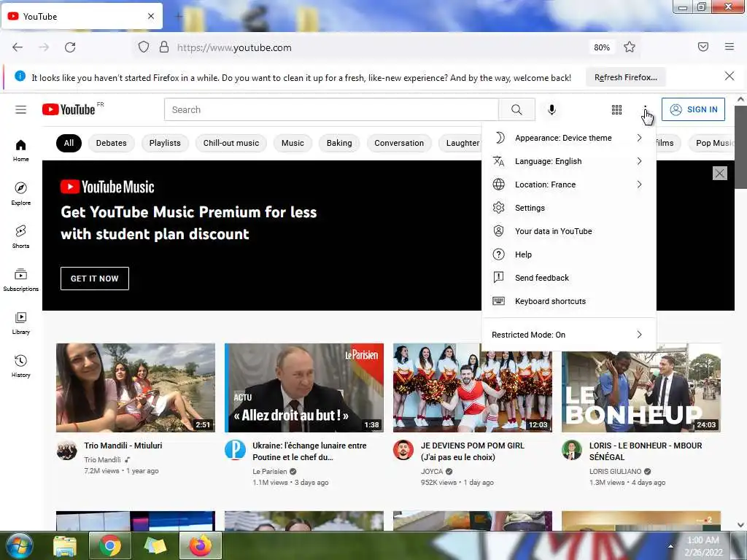747x560 pixels.
Task: Open Your data in YouTube
Action: (x=569, y=231)
